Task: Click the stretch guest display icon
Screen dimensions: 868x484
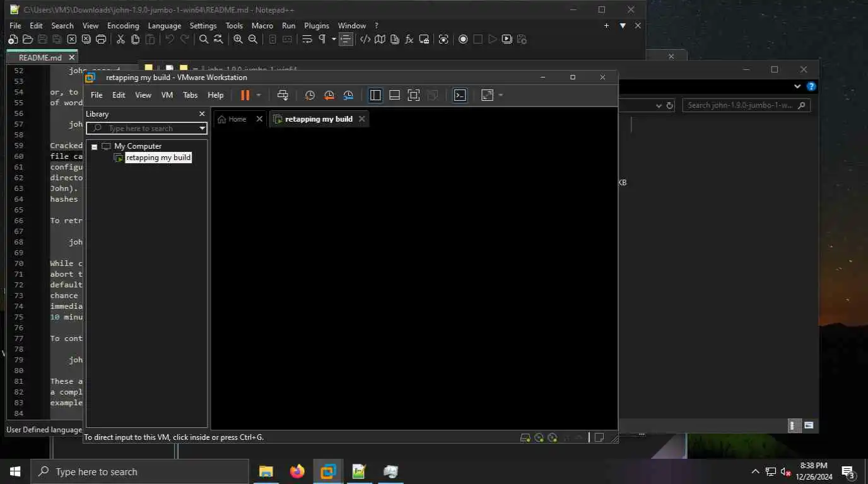Action: pos(487,95)
